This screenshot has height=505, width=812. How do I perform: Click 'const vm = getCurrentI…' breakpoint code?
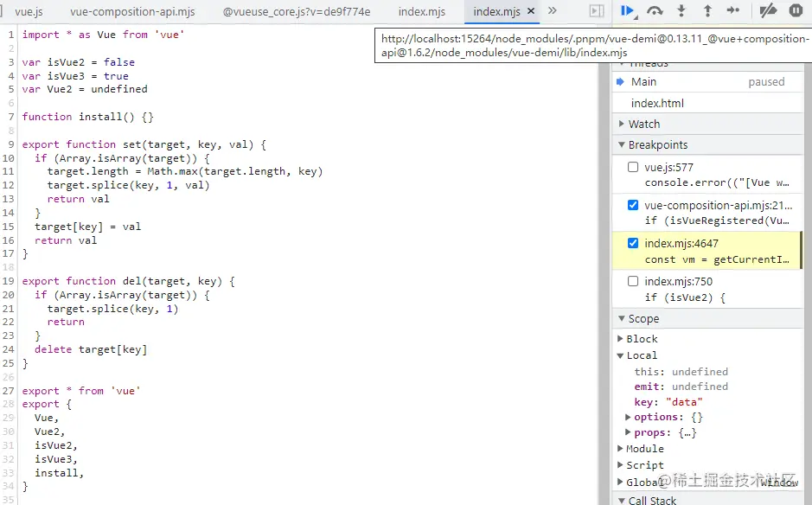pyautogui.click(x=717, y=259)
